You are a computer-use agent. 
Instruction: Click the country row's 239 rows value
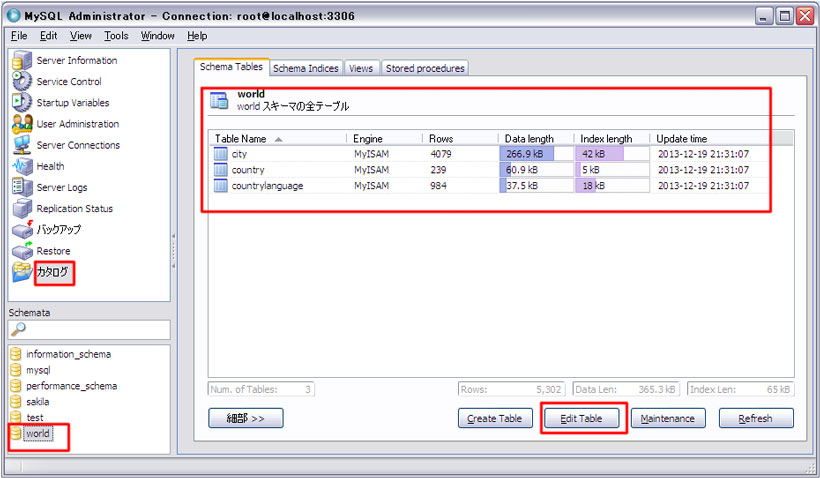point(438,169)
